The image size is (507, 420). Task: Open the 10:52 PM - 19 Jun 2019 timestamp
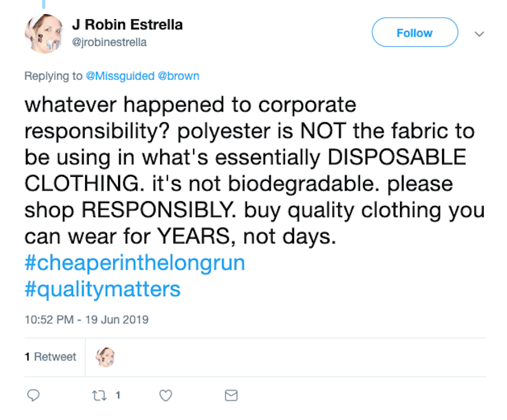coord(86,320)
